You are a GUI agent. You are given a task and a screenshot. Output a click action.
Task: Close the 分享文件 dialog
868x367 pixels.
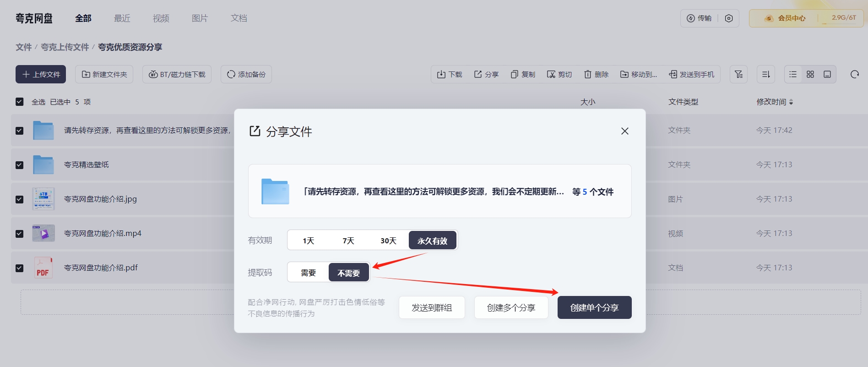(625, 131)
